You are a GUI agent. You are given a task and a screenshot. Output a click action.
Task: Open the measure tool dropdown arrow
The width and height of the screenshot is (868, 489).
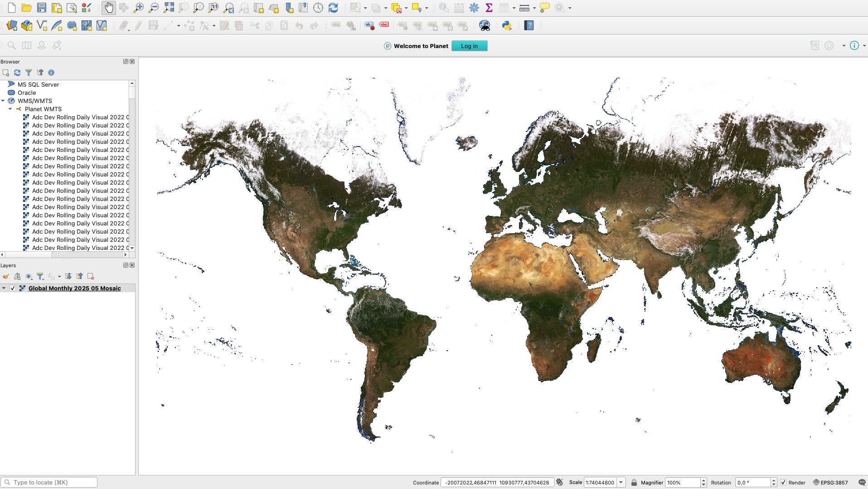tap(534, 8)
